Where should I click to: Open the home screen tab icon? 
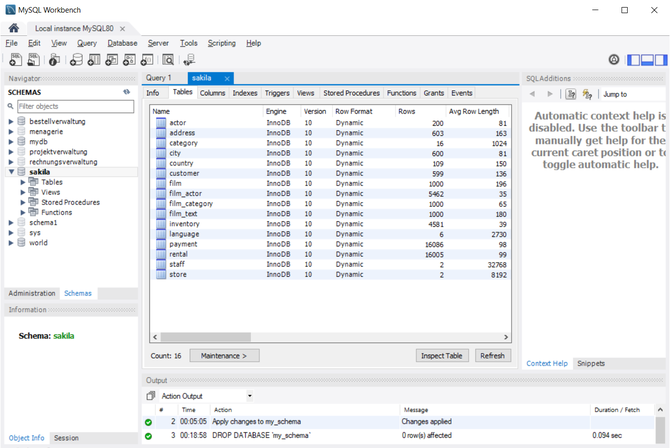(14, 28)
